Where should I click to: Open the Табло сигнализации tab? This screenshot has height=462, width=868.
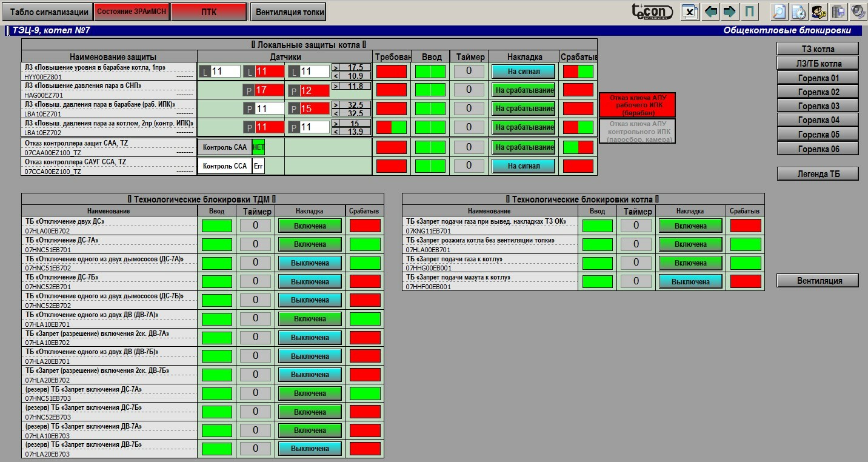[47, 12]
